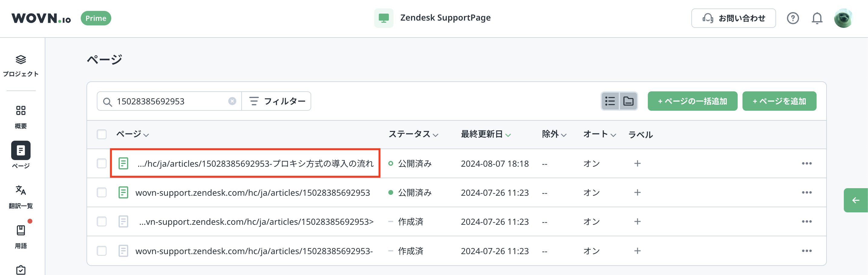This screenshot has height=275, width=868.
Task: Open the user profile avatar
Action: 843,18
